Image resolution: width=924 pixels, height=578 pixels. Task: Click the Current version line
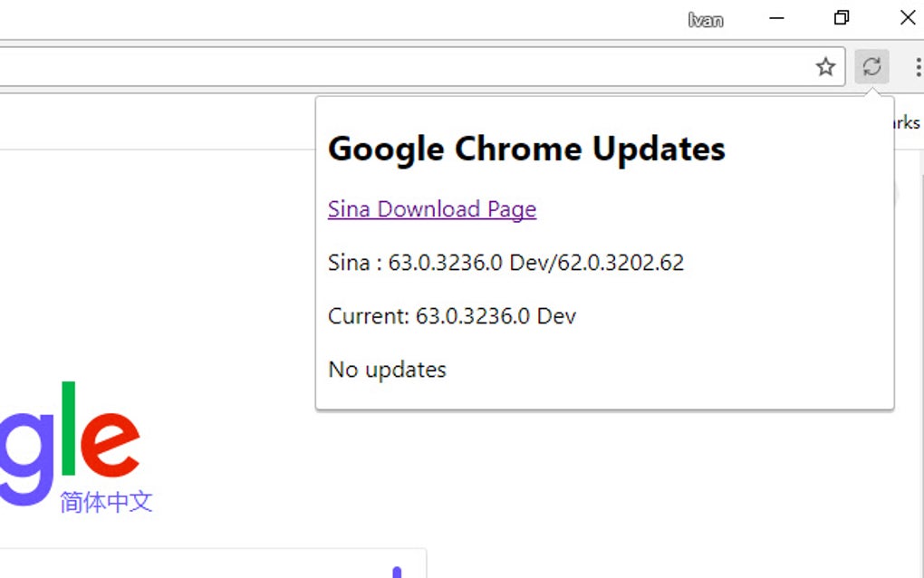pyautogui.click(x=452, y=316)
